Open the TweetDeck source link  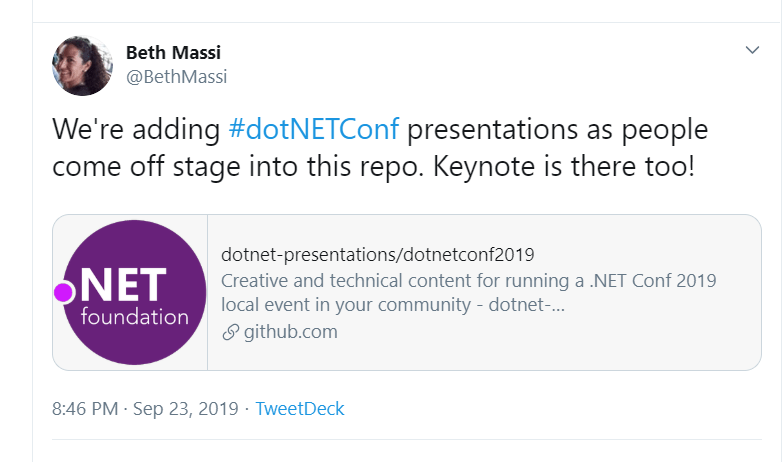click(300, 408)
